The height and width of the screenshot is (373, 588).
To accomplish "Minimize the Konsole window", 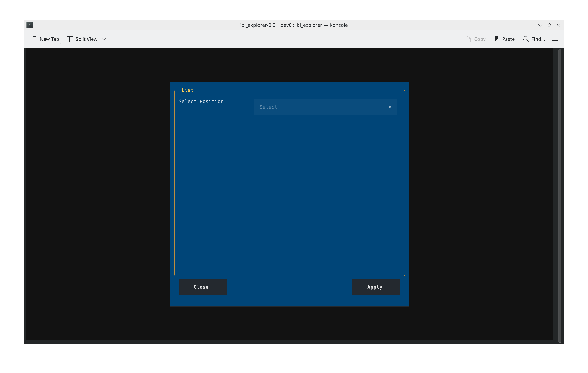I will 540,25.
